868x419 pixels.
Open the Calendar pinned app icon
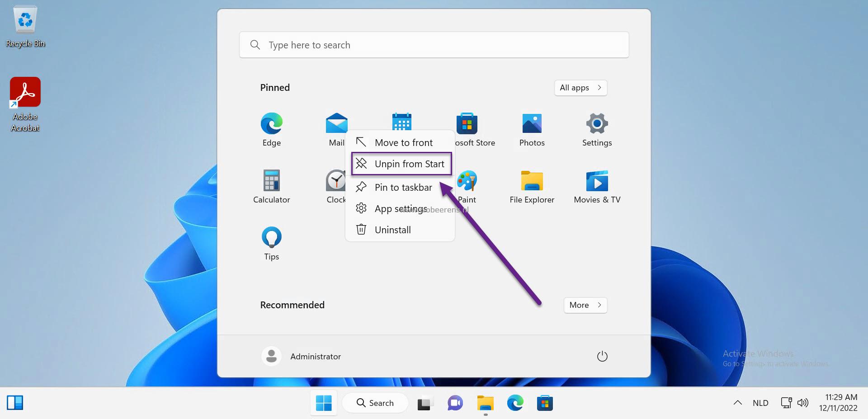(401, 121)
